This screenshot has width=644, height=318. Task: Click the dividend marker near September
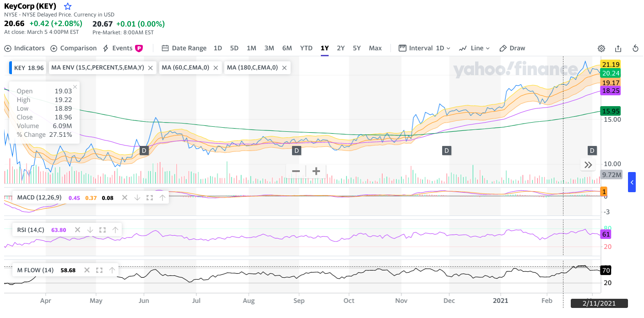[297, 150]
